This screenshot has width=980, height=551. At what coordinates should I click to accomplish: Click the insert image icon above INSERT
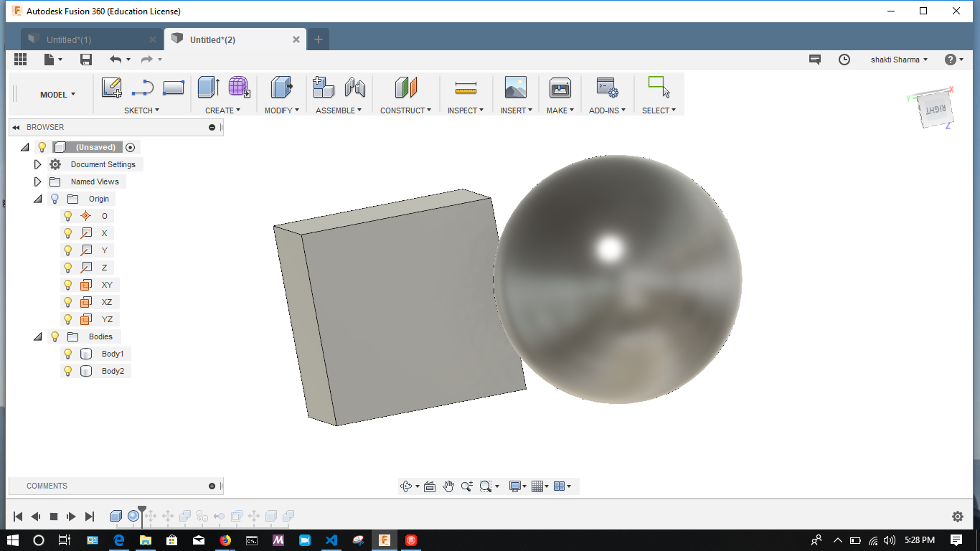pos(516,88)
